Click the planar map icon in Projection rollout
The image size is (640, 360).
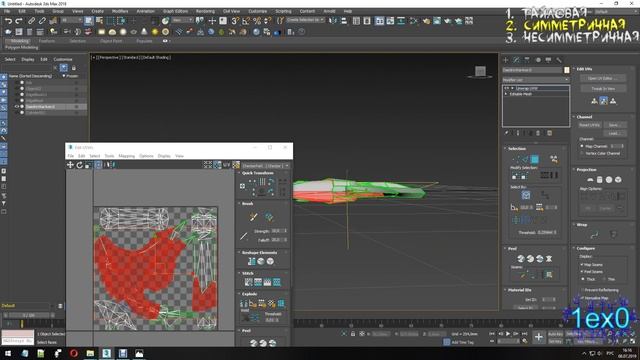pyautogui.click(x=590, y=180)
